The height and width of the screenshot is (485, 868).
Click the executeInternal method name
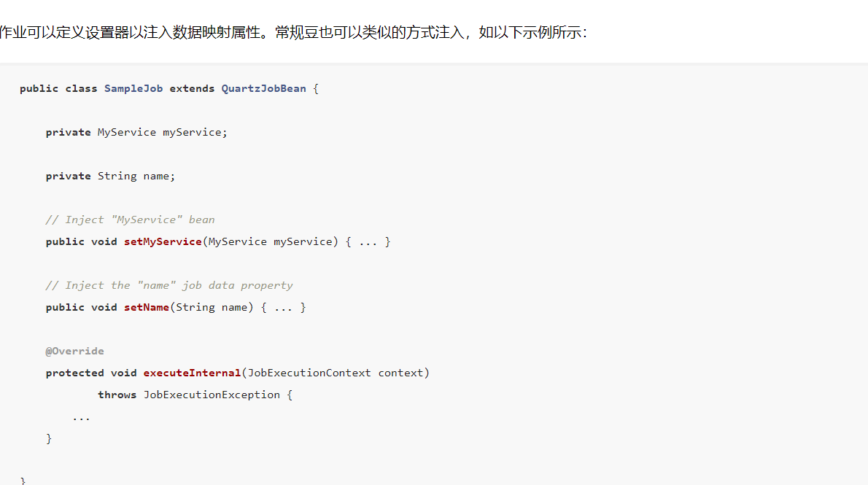coord(192,373)
